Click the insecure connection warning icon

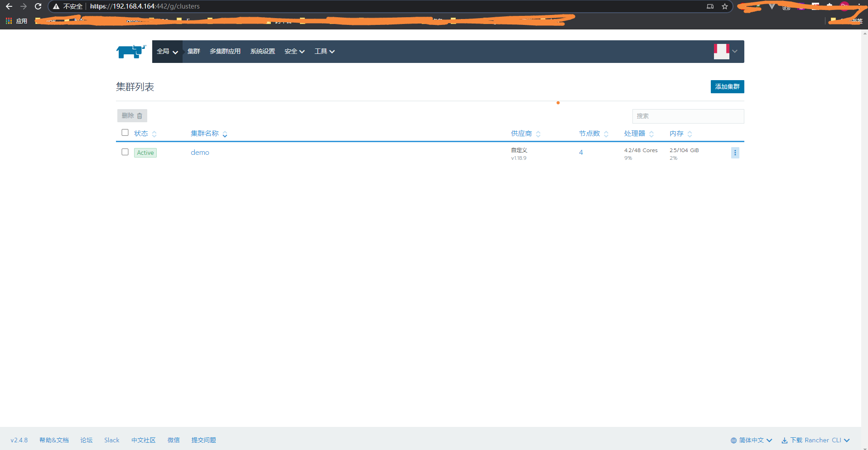click(x=56, y=6)
